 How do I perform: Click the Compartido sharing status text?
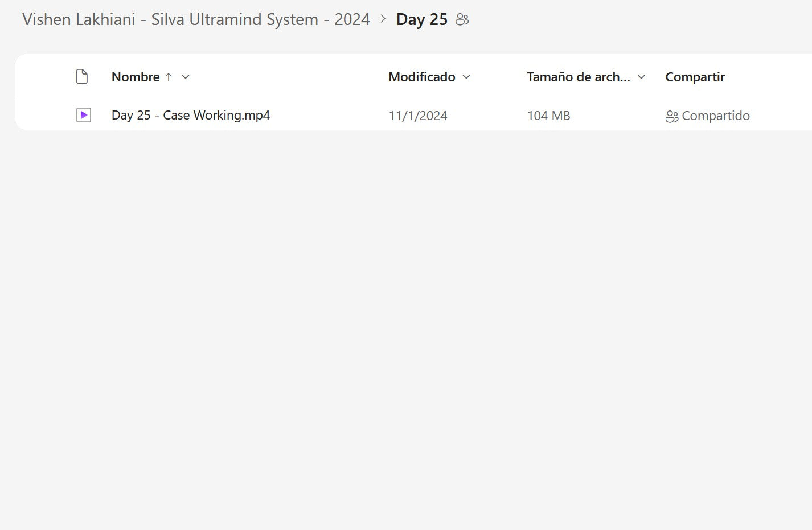pos(716,116)
